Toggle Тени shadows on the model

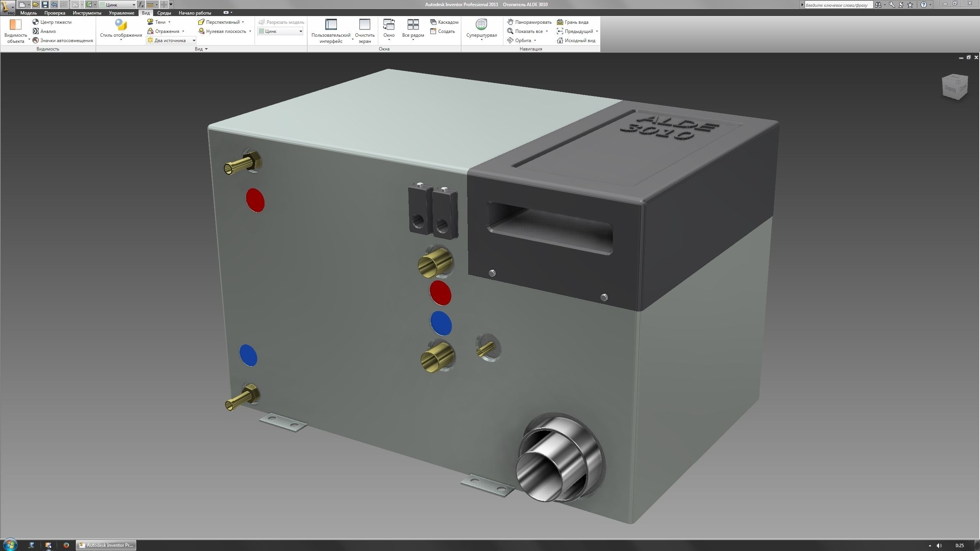[150, 22]
